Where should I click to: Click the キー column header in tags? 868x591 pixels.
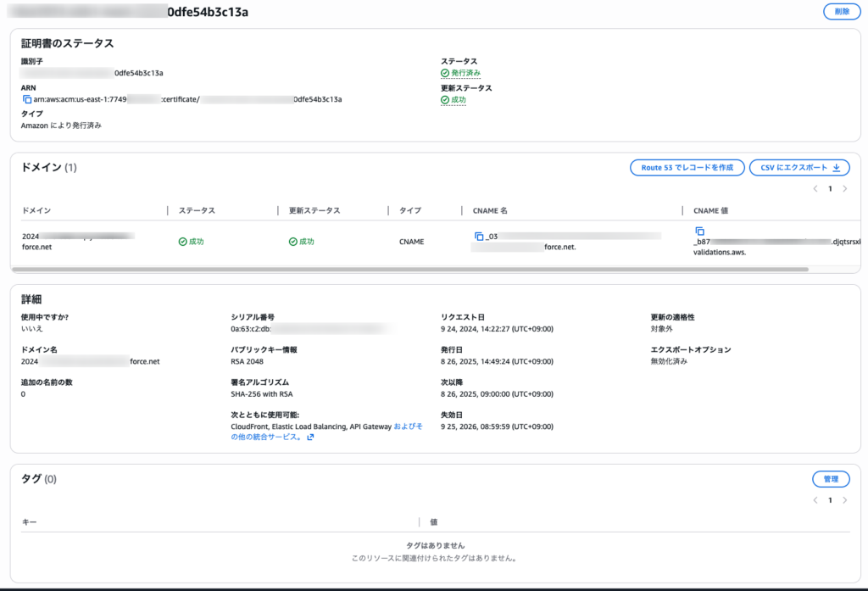(x=29, y=521)
